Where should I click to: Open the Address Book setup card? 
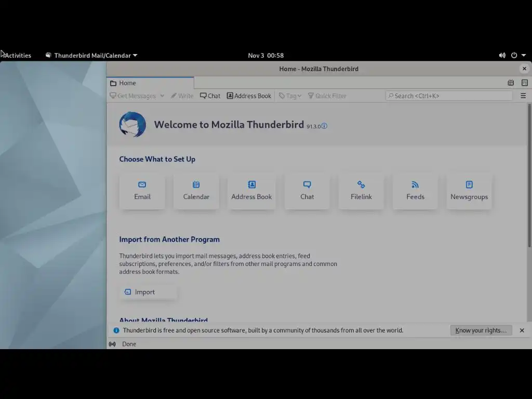(x=251, y=191)
